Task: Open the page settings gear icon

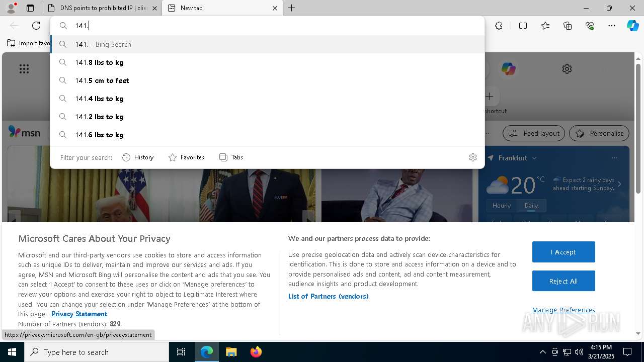Action: [x=567, y=69]
